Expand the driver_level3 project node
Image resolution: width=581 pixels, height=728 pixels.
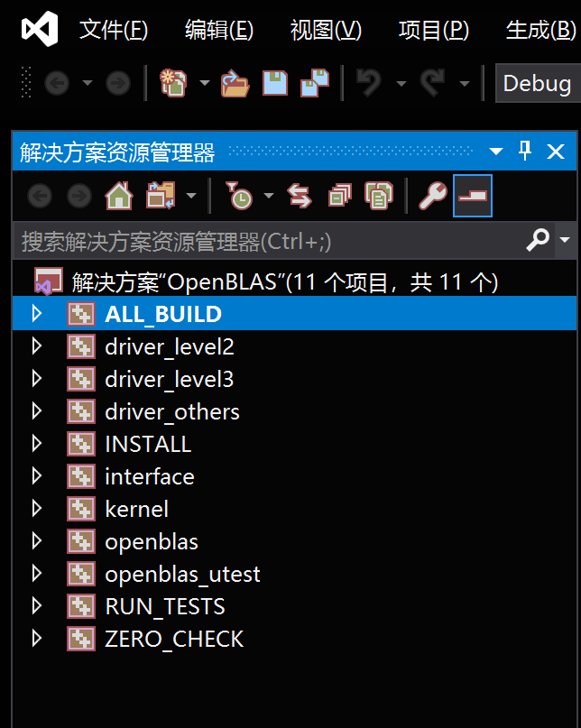[x=37, y=379]
